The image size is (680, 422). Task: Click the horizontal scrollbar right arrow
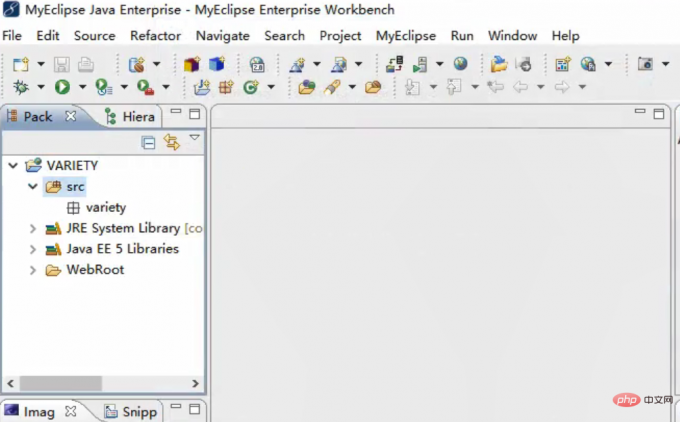click(195, 383)
